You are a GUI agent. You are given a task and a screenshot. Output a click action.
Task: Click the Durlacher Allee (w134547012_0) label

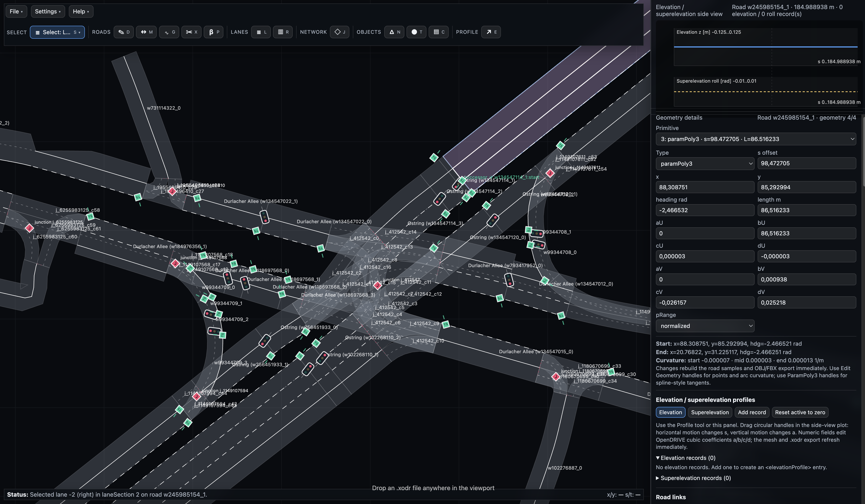[x=576, y=284]
